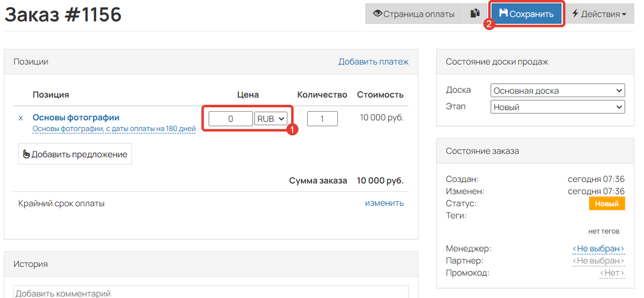Viewport: 644px width, 298px height.
Task: Click the Стоимость value 10 000 руб.
Action: (382, 118)
